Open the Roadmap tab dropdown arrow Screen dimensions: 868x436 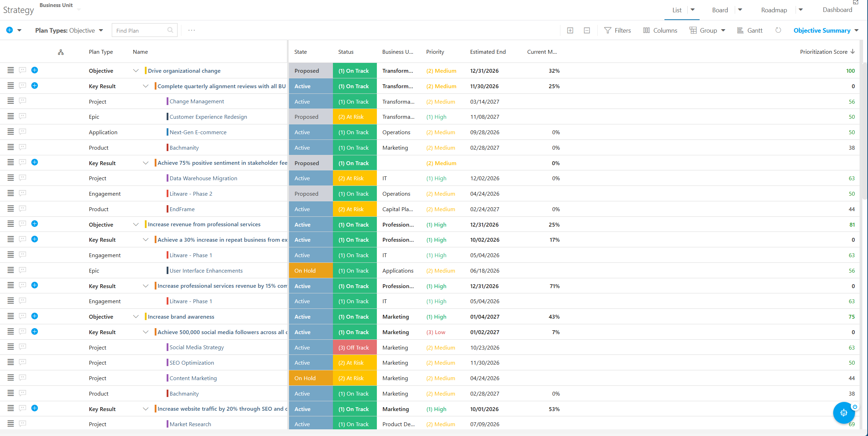(801, 10)
